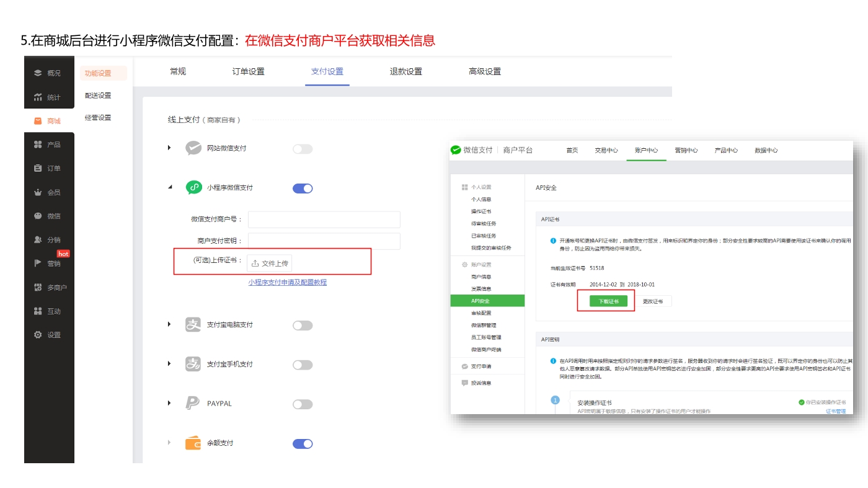Switch to the 常规 tab
Screen dimensions: 868x488
click(178, 71)
